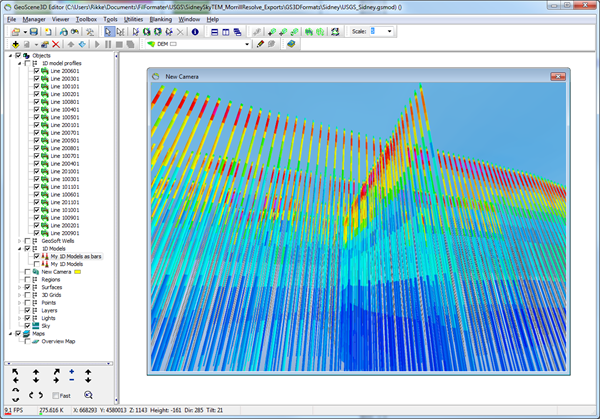Click the rotate-right chevron navigation arrow

(41, 395)
